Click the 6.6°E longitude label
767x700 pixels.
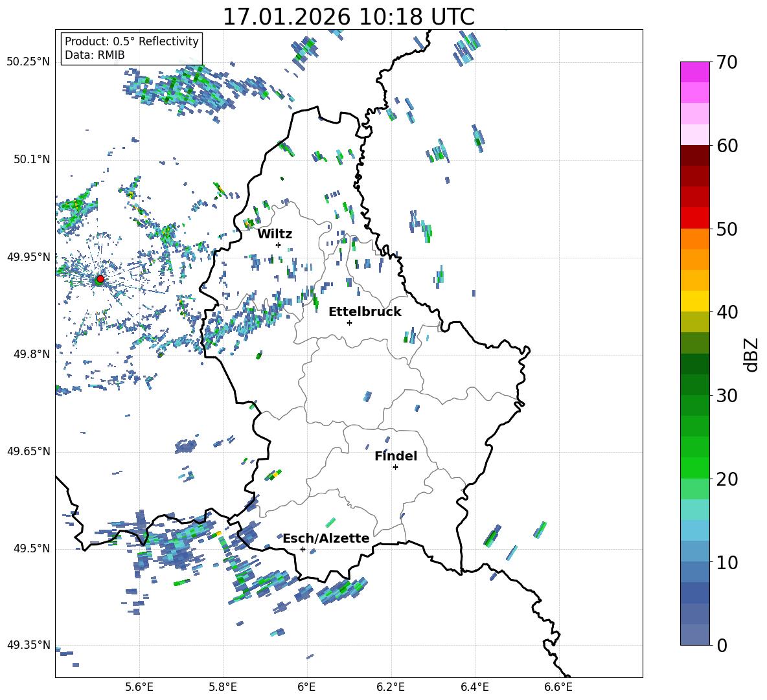(x=558, y=687)
